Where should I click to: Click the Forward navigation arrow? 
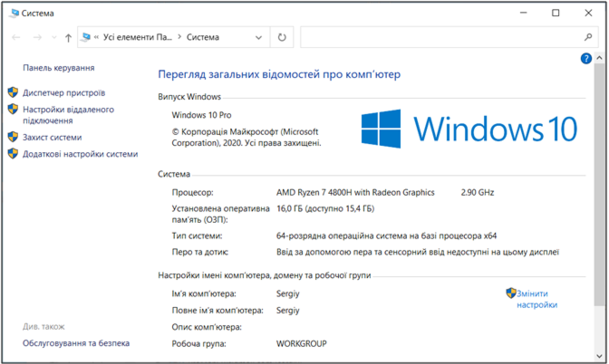coord(37,37)
